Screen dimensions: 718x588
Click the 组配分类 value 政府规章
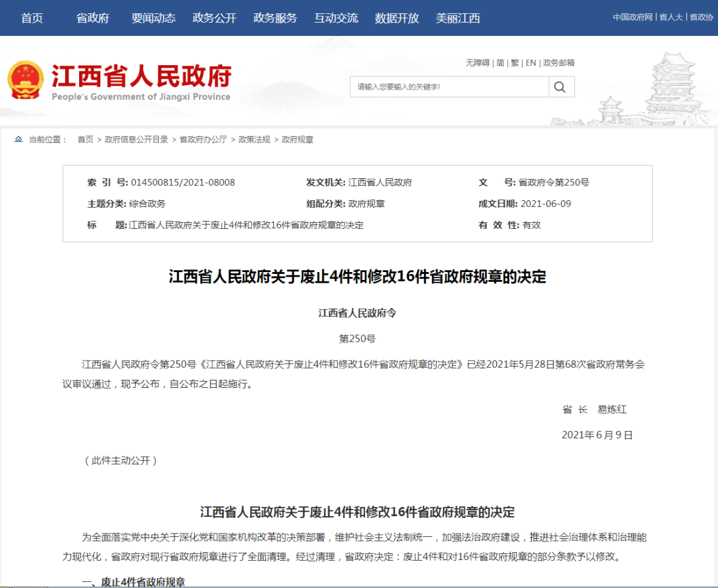pyautogui.click(x=366, y=204)
